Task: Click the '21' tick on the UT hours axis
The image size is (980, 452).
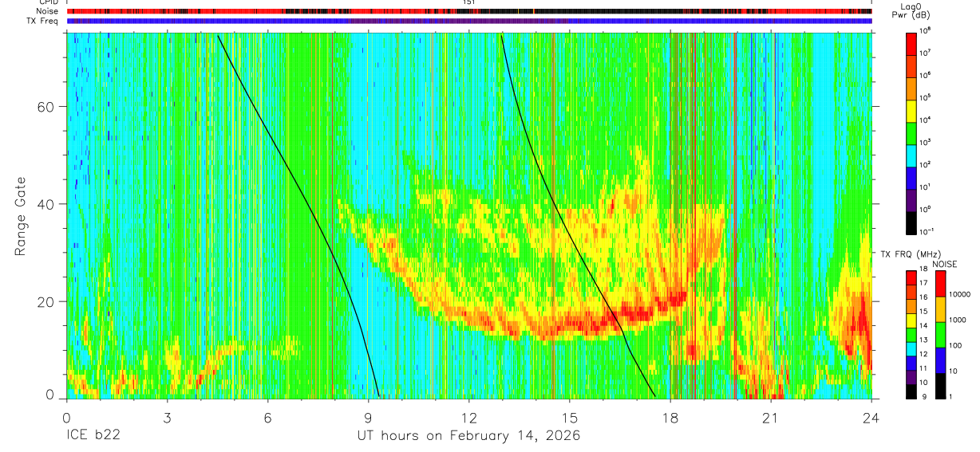Action: pos(771,417)
